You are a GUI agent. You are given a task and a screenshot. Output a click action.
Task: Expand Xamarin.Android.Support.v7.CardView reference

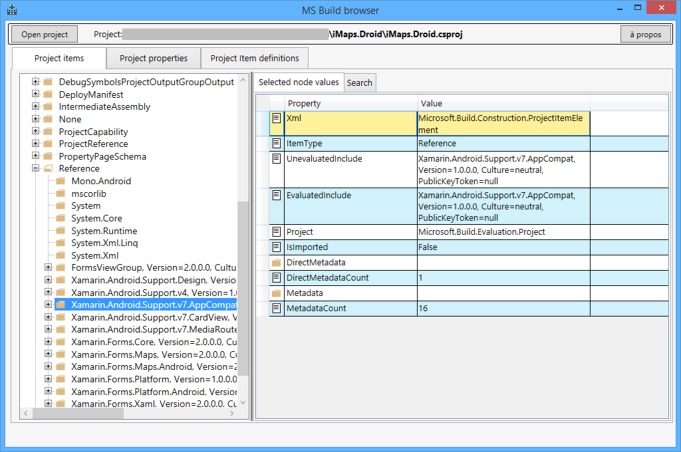[x=48, y=317]
